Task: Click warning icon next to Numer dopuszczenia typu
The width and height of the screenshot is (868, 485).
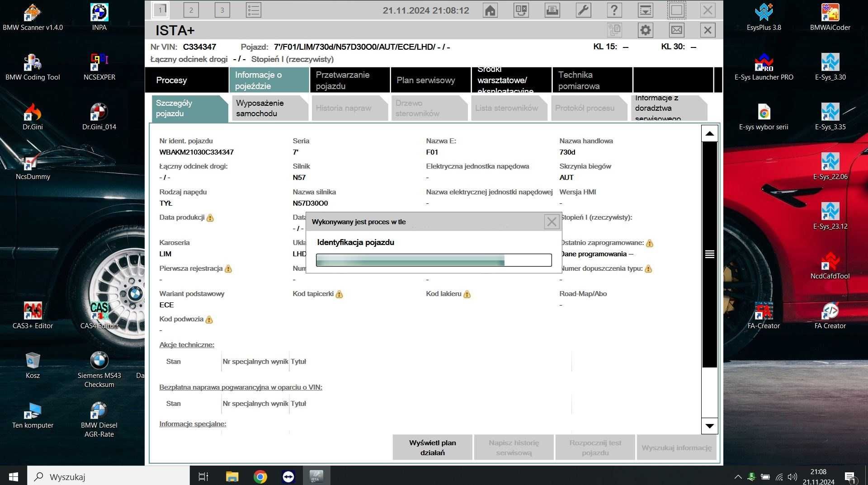Action: (x=648, y=269)
